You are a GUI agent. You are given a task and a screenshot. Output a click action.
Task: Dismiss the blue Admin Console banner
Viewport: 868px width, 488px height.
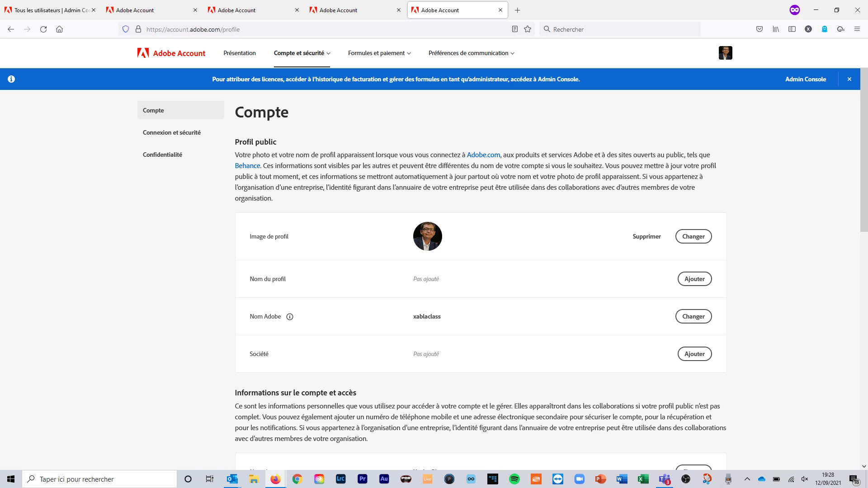pos(849,79)
